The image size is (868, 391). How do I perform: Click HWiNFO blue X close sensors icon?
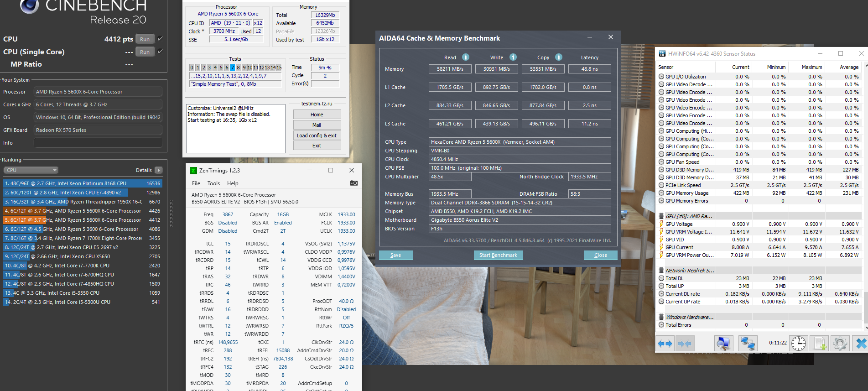pos(860,344)
